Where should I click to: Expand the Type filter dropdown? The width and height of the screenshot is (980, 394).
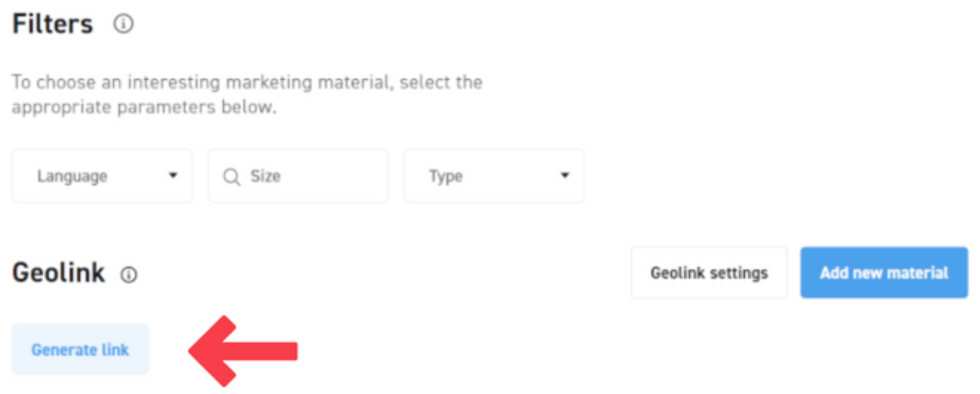494,176
